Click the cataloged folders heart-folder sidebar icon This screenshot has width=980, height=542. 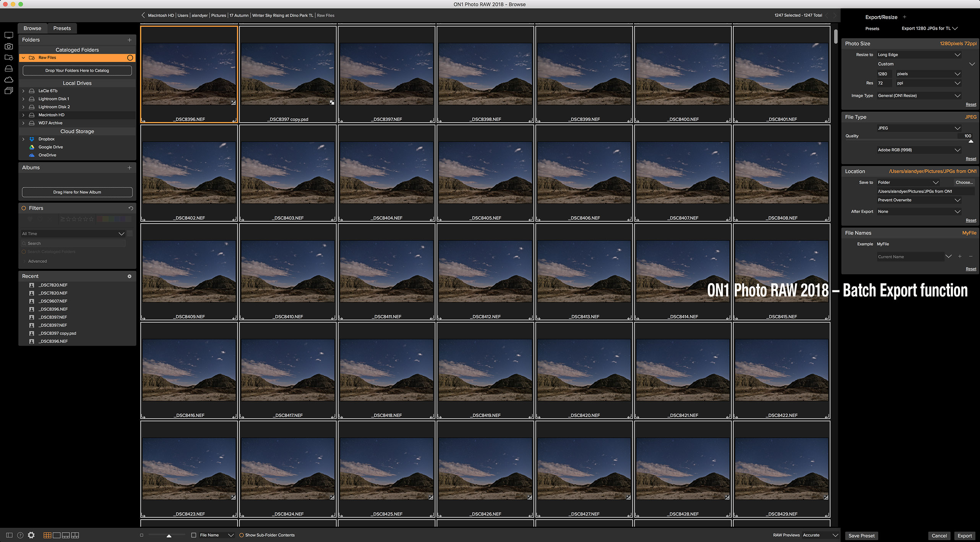(8, 57)
